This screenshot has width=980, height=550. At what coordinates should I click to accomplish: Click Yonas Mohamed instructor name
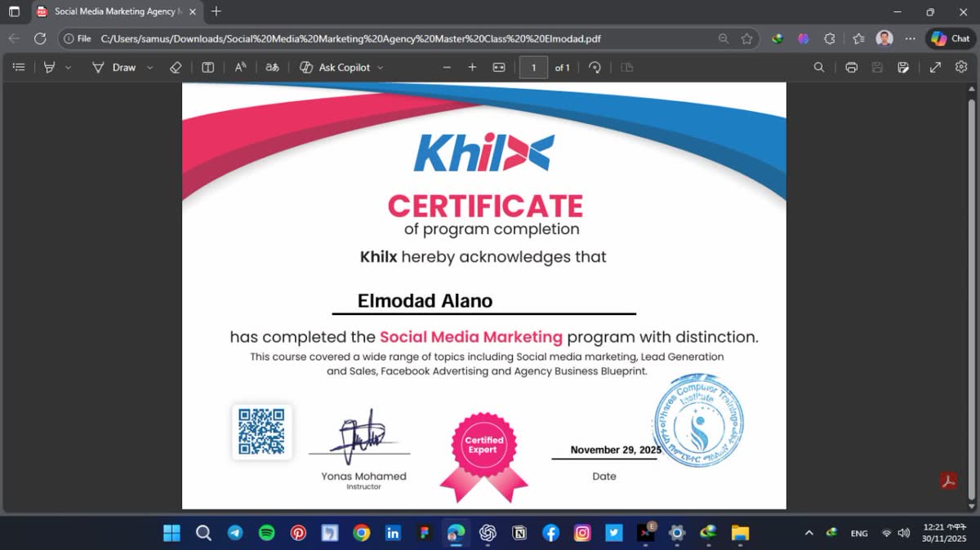click(x=363, y=477)
